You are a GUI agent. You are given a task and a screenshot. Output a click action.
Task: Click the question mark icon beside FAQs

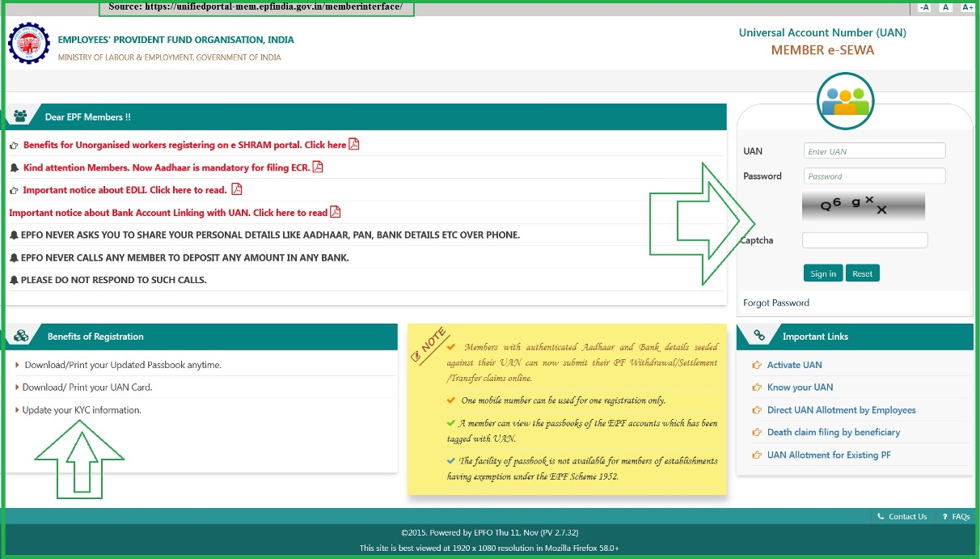point(944,516)
